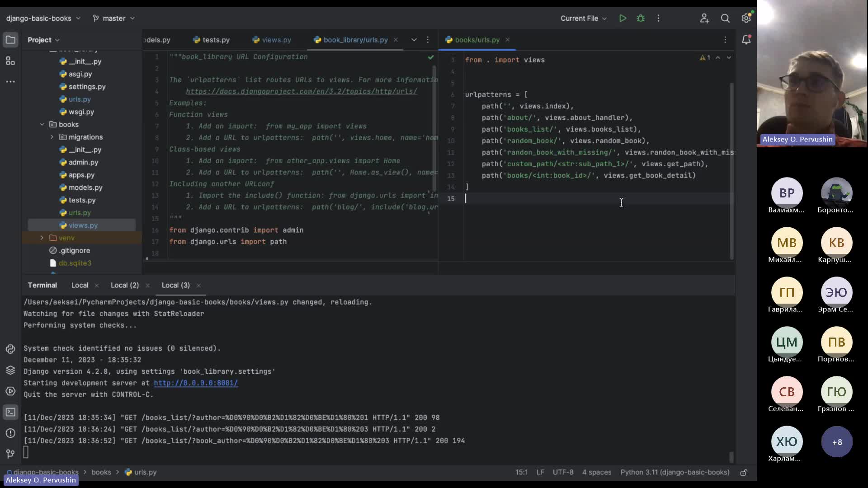Open Code With Me user icon
868x488 pixels.
[704, 19]
